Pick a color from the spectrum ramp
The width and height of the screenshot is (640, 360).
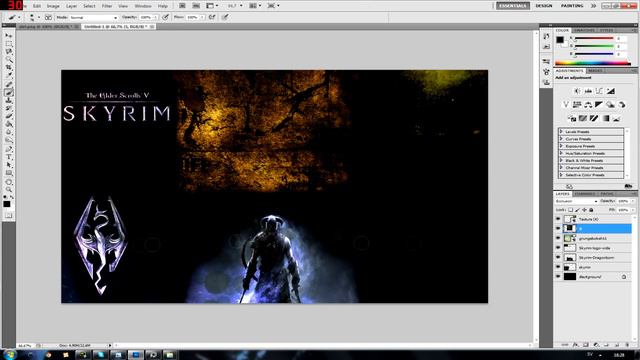point(593,63)
